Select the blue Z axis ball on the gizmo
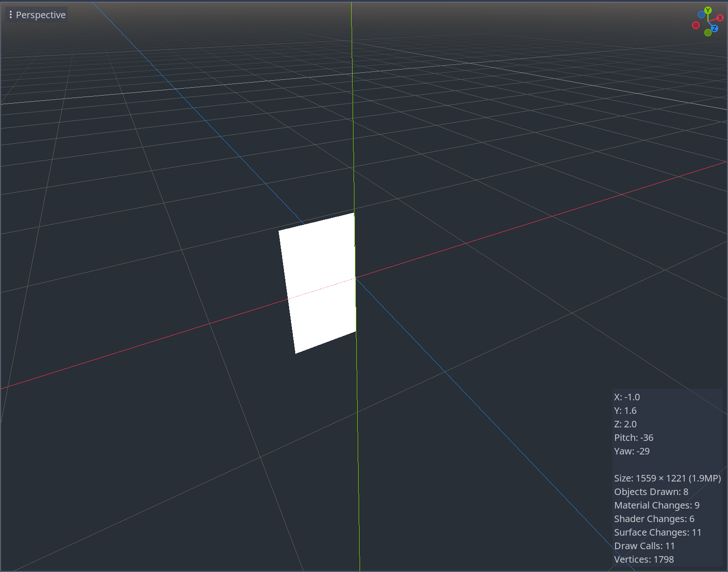The image size is (728, 572). (x=715, y=28)
